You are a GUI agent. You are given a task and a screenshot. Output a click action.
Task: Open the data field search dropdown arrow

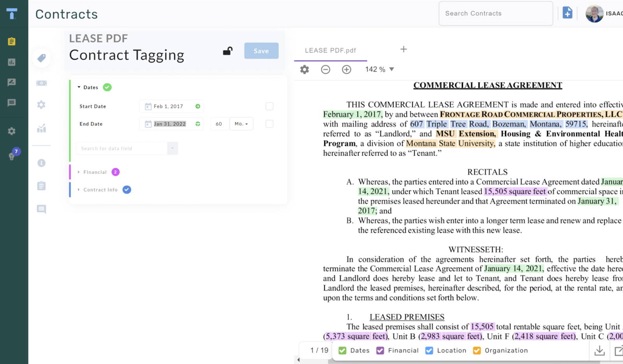[172, 148]
